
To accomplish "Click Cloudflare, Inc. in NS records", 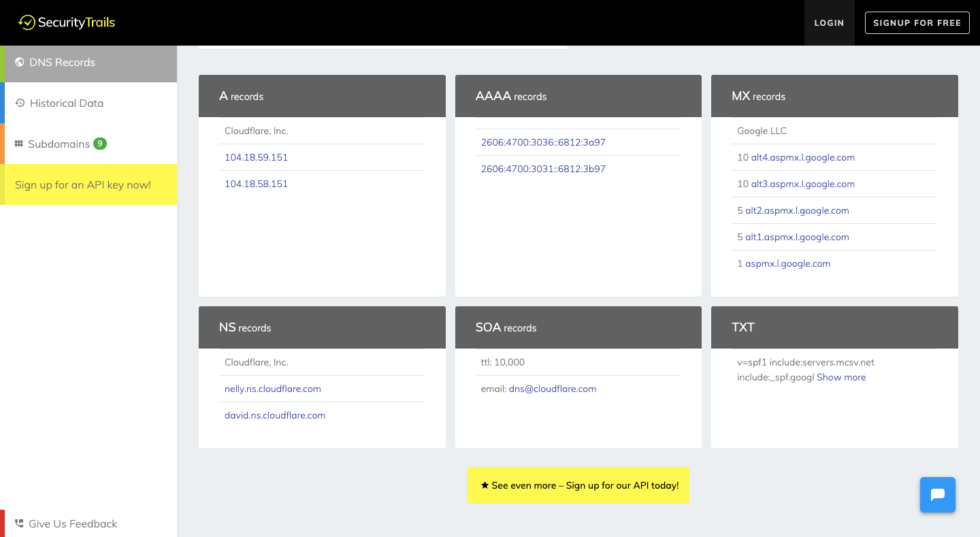I will [x=257, y=362].
